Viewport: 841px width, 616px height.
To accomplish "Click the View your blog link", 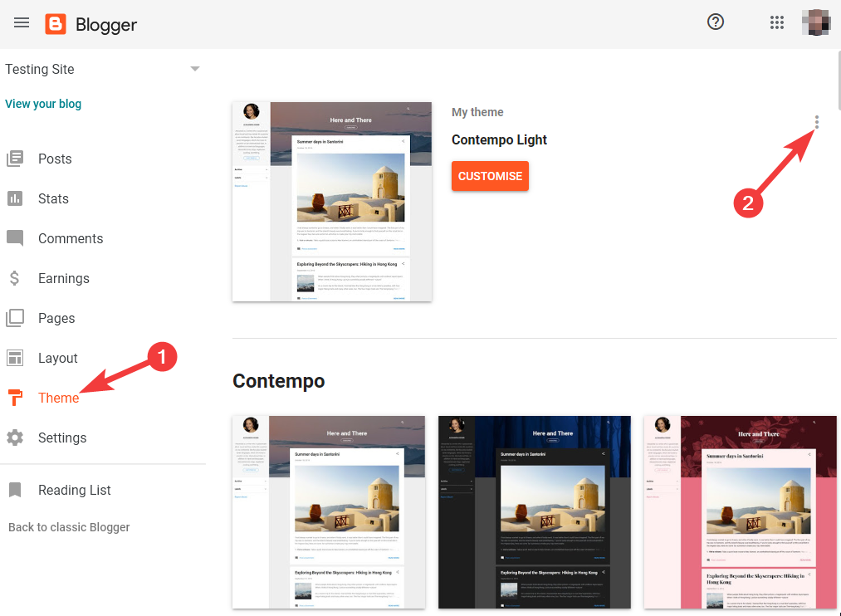I will [x=43, y=104].
